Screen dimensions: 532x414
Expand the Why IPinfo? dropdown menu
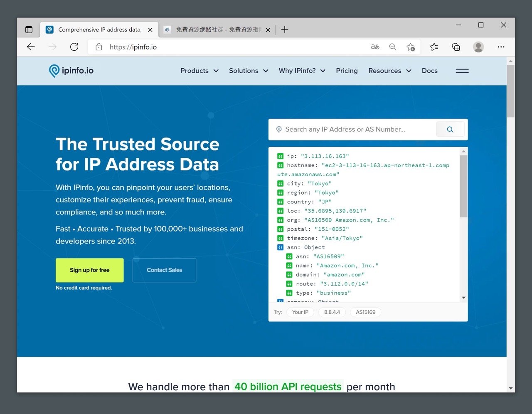pyautogui.click(x=302, y=71)
